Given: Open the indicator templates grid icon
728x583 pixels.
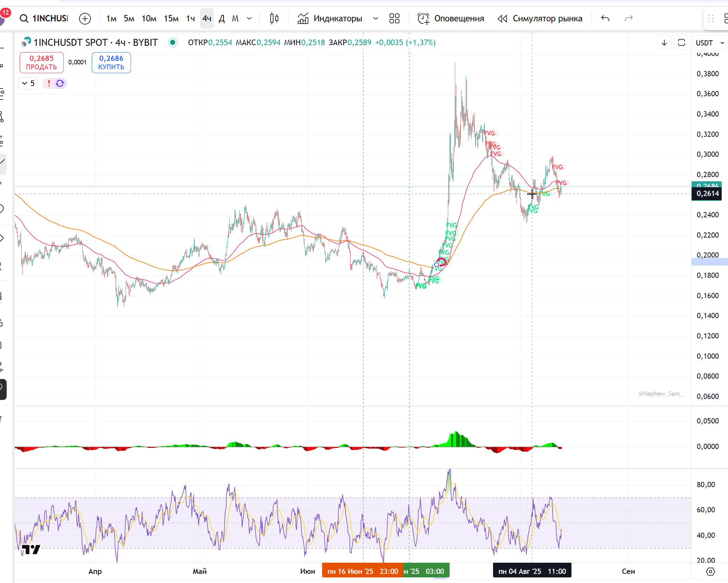Looking at the screenshot, I should (394, 18).
